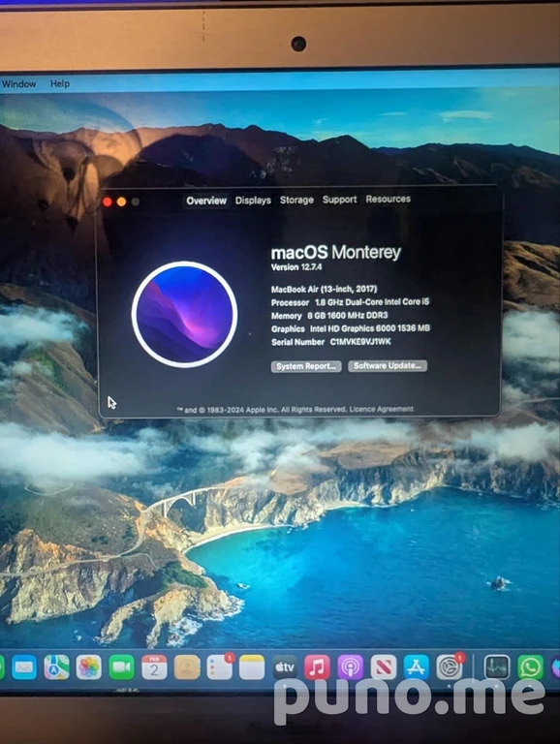Open the Contacts app icon
560x744 pixels.
[x=187, y=667]
